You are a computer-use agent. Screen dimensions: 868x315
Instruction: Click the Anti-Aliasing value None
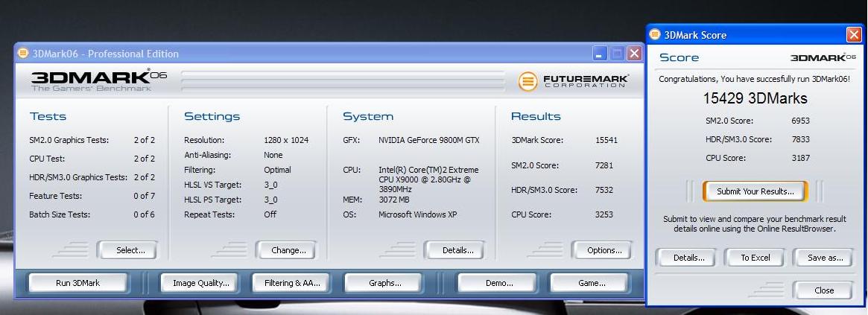(x=273, y=155)
